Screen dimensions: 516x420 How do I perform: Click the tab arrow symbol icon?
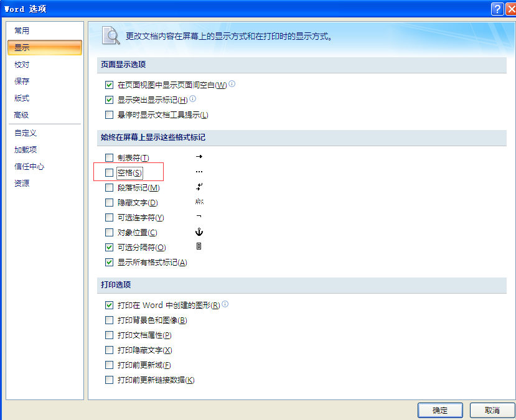click(x=199, y=157)
